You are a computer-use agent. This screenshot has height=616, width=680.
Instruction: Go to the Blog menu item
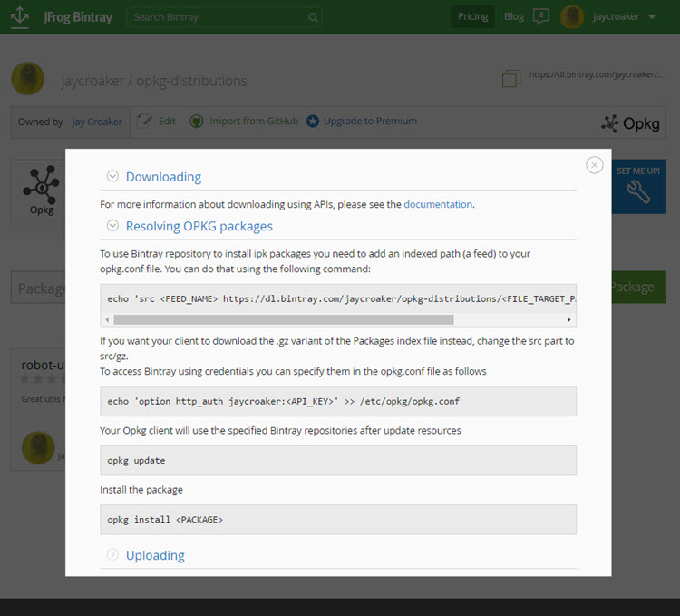coord(513,16)
